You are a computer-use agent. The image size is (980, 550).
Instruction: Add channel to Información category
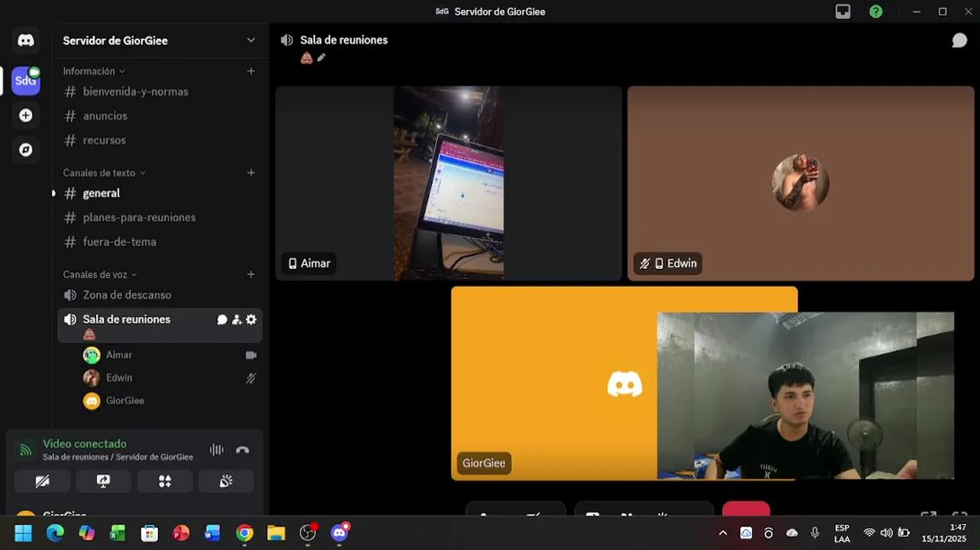pyautogui.click(x=251, y=71)
